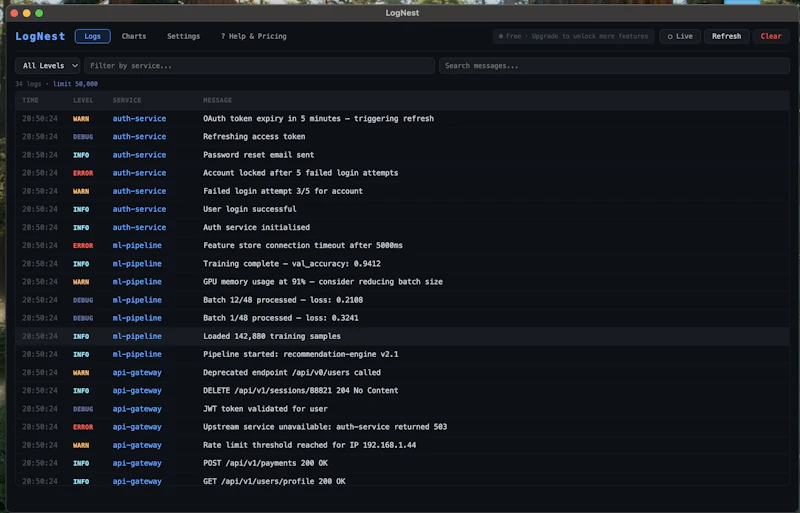The image size is (800, 513).
Task: Open the Charts tab
Action: click(134, 36)
